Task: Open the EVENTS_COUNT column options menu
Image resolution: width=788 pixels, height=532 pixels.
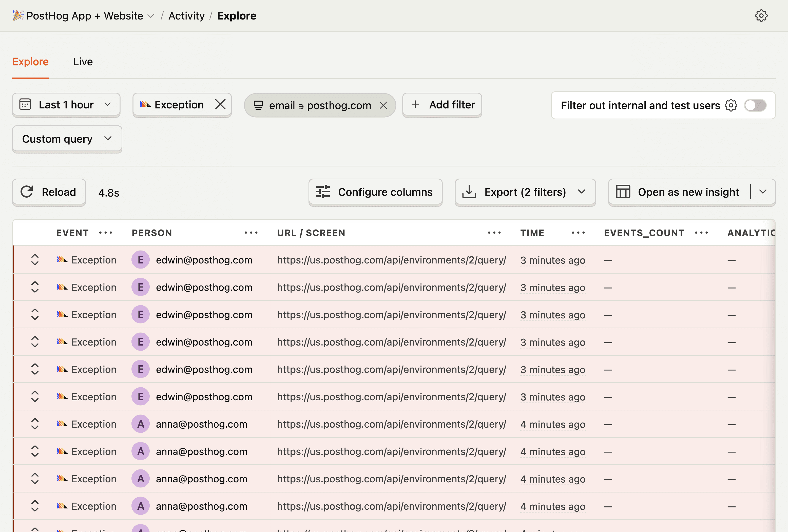Action: 701,233
